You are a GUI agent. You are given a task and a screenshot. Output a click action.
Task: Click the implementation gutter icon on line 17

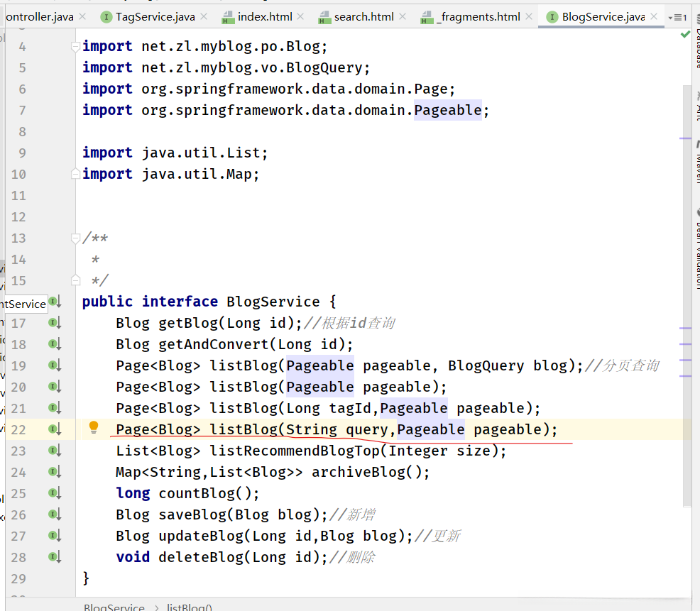pos(55,323)
